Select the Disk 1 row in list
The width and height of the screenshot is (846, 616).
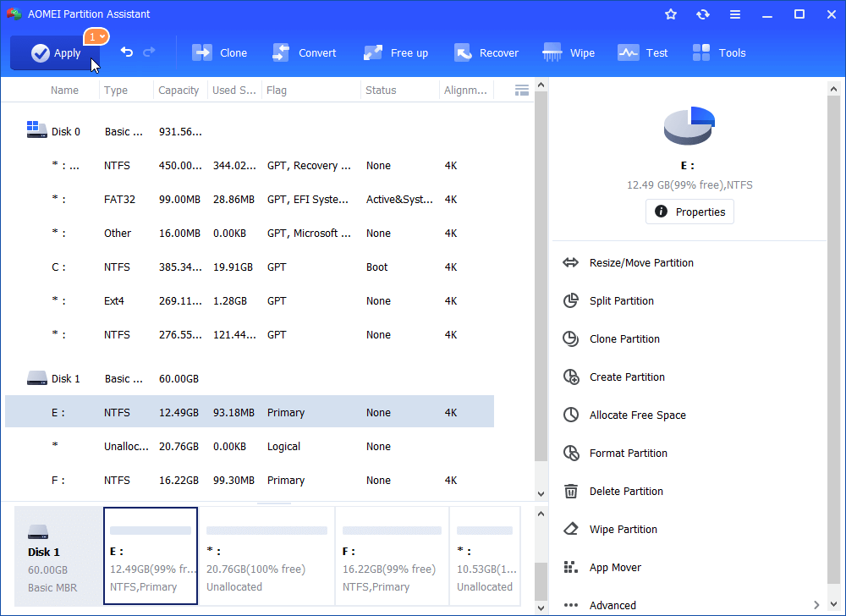click(x=250, y=379)
